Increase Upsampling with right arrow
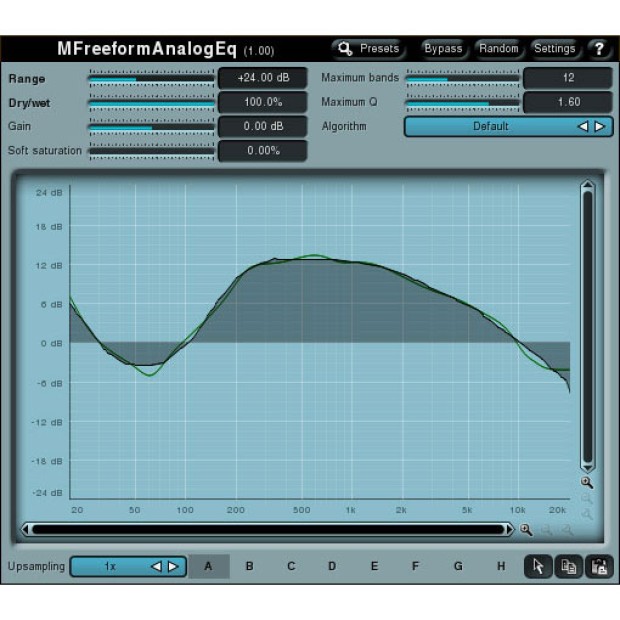 tap(173, 567)
